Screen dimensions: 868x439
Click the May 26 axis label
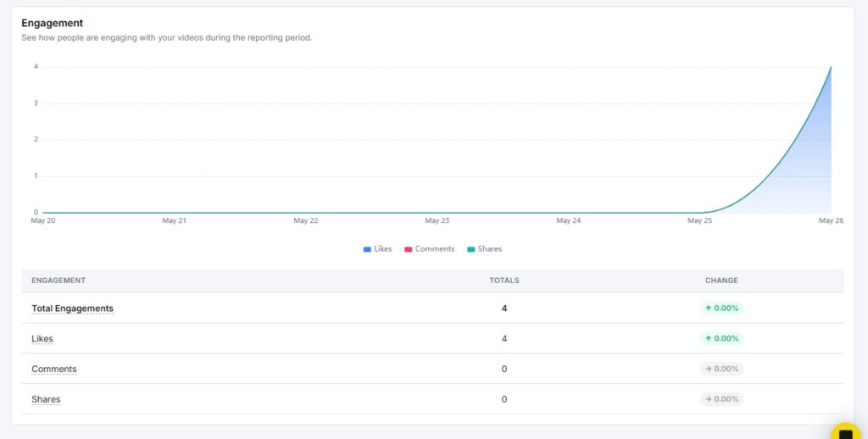831,220
